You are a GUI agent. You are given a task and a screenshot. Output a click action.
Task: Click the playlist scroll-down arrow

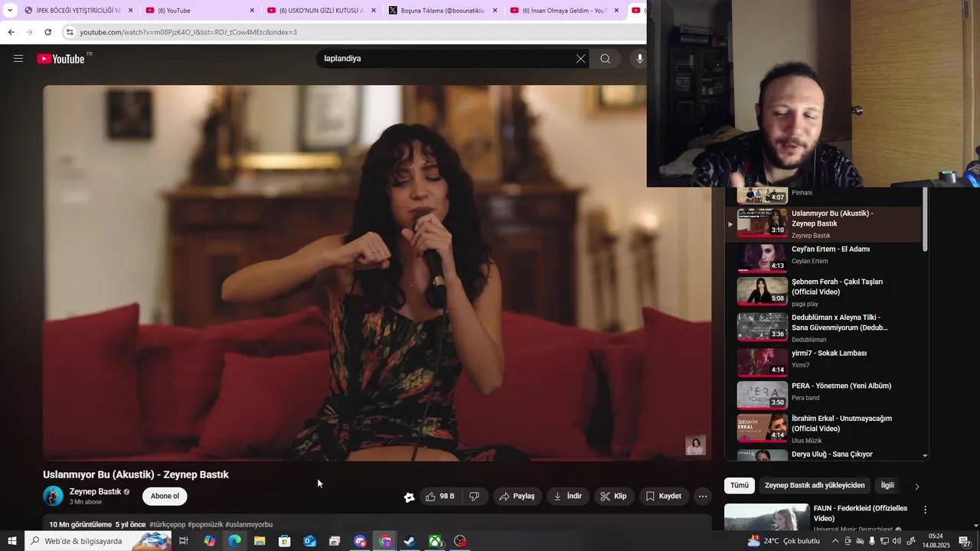pos(925,455)
